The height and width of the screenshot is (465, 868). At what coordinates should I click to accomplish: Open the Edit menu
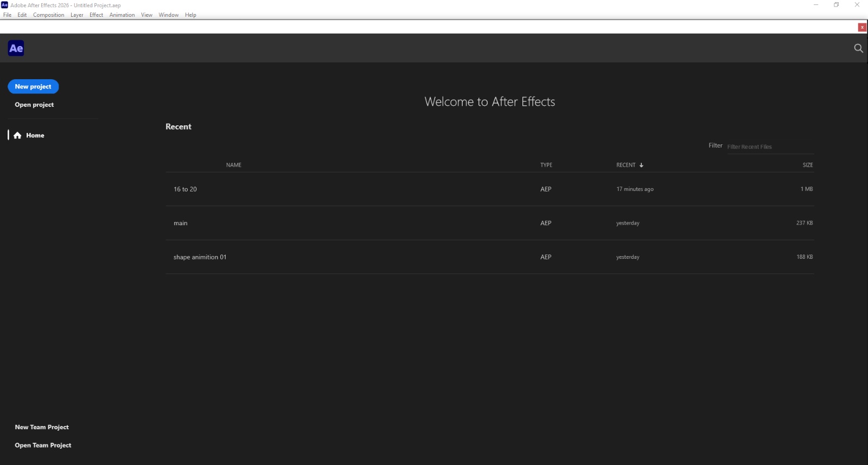22,15
